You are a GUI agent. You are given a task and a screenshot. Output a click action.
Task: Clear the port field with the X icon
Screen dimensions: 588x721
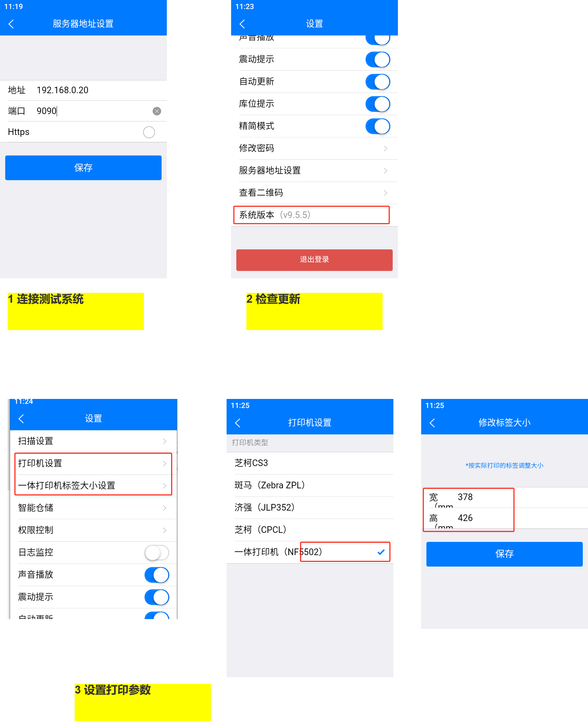coord(157,111)
